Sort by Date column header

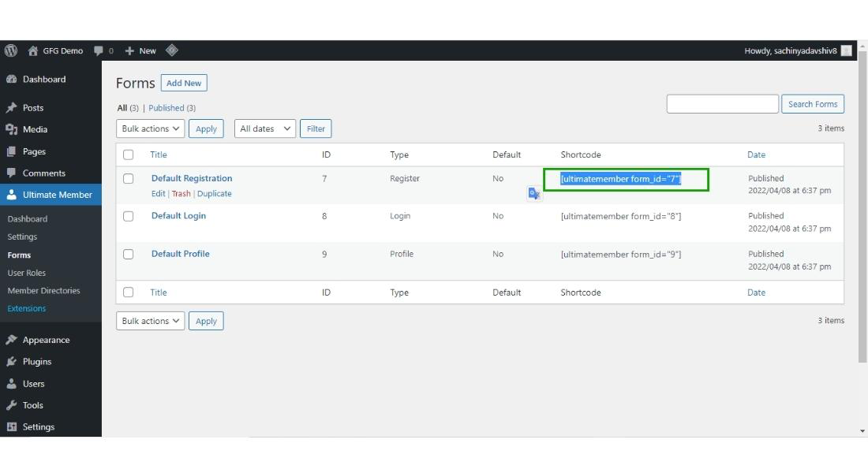point(756,155)
